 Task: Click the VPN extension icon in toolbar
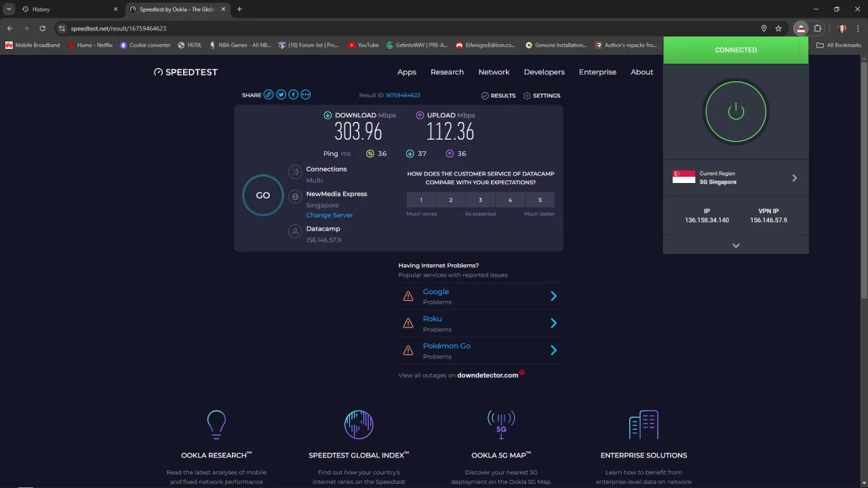[801, 28]
